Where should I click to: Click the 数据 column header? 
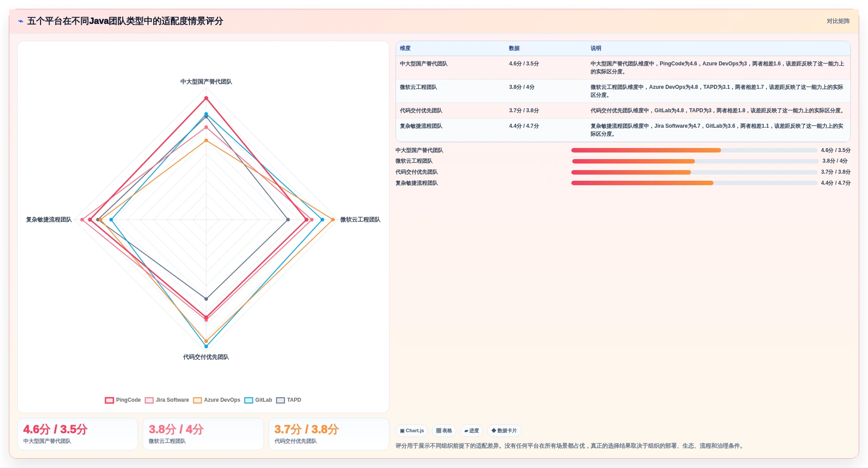click(514, 48)
